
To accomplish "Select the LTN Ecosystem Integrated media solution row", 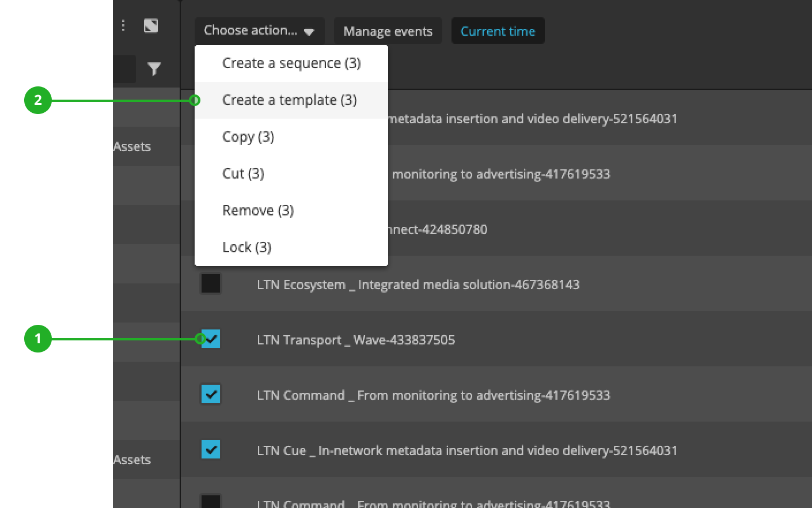I will pyautogui.click(x=418, y=285).
